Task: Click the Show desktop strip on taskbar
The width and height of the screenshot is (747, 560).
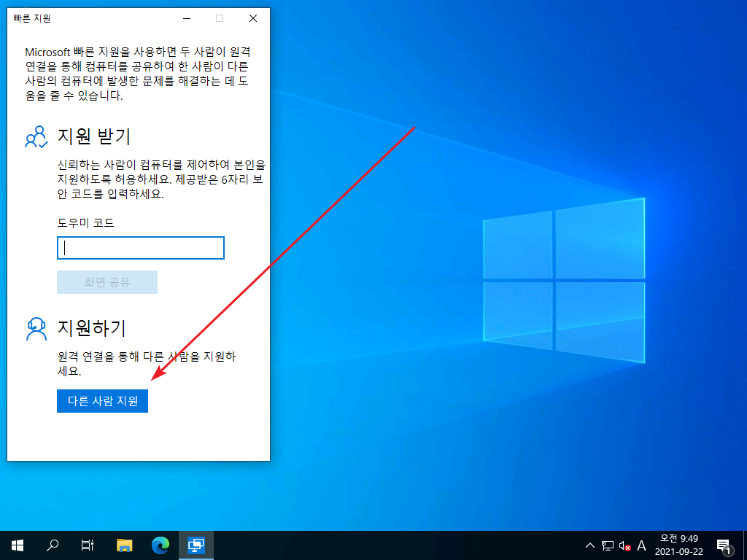Action: [x=745, y=545]
